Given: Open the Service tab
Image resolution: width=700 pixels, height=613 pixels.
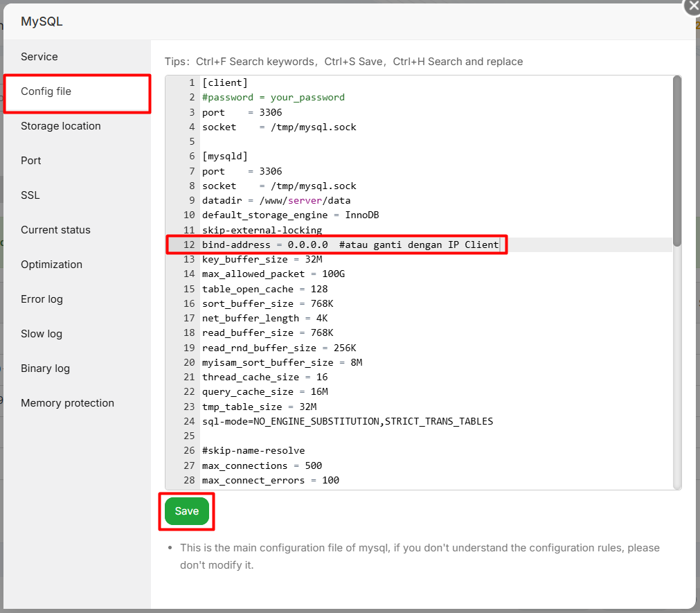Looking at the screenshot, I should [39, 57].
